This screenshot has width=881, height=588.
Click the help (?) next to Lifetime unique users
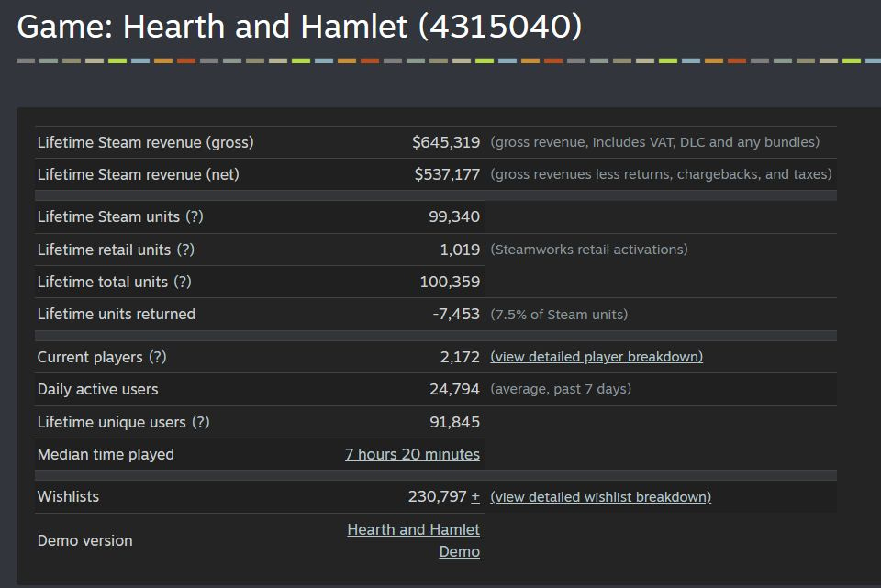tap(201, 422)
